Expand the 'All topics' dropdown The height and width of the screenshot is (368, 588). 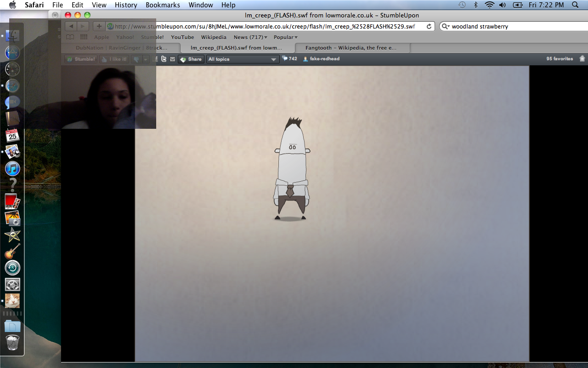(243, 59)
